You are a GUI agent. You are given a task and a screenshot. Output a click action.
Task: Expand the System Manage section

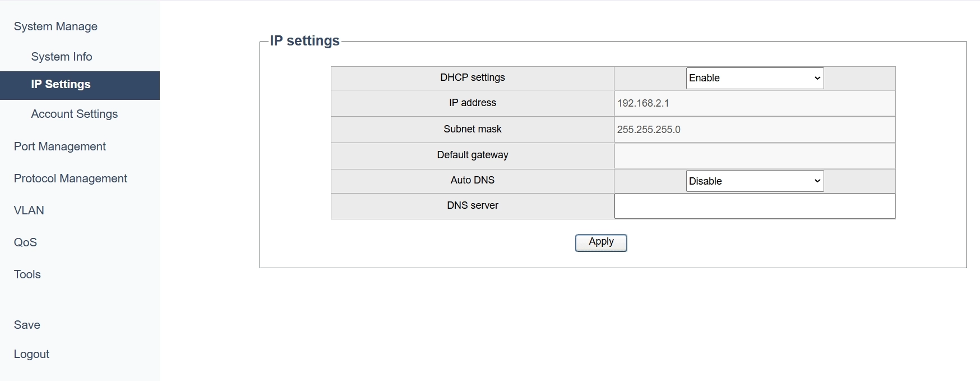click(x=56, y=26)
